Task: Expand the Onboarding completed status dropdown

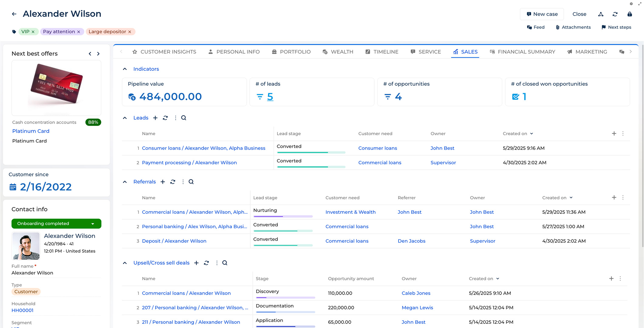Action: 93,224
